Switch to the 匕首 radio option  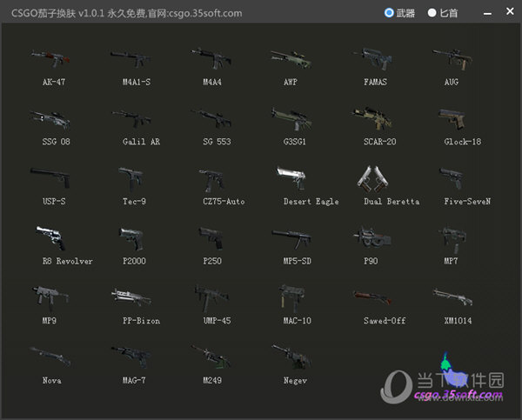coord(432,13)
